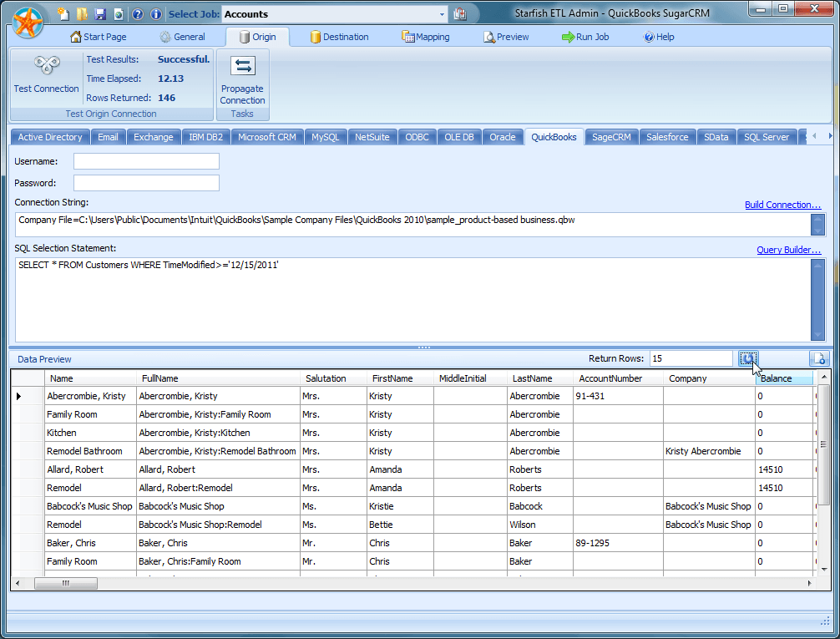Click the '89-1295' account number cell
This screenshot has height=639, width=840.
coord(618,543)
